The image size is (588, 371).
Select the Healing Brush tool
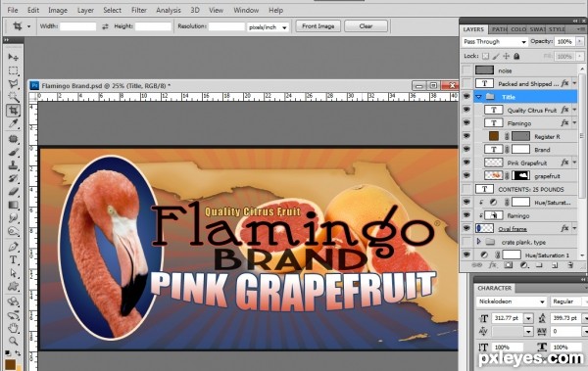click(13, 139)
